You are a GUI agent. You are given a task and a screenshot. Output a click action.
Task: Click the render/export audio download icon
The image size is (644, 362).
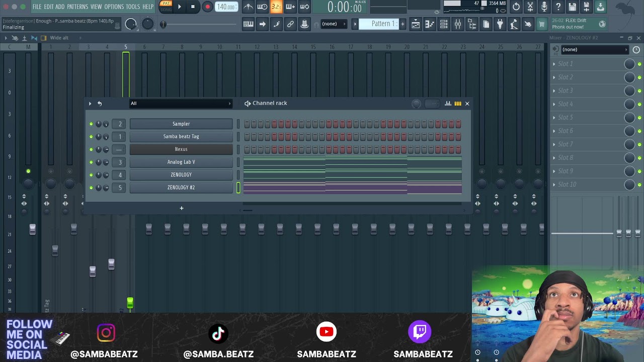[x=601, y=7]
